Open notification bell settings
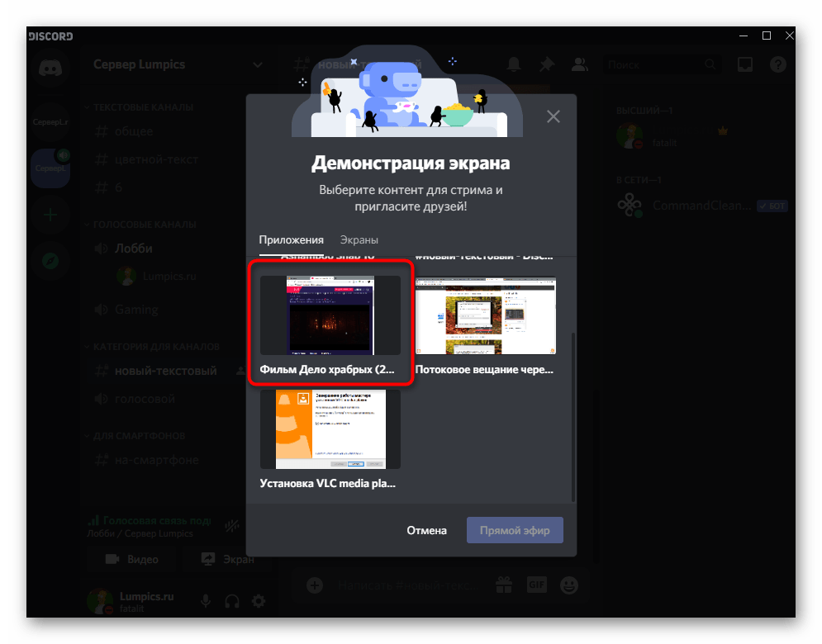This screenshot has width=822, height=644. click(515, 64)
